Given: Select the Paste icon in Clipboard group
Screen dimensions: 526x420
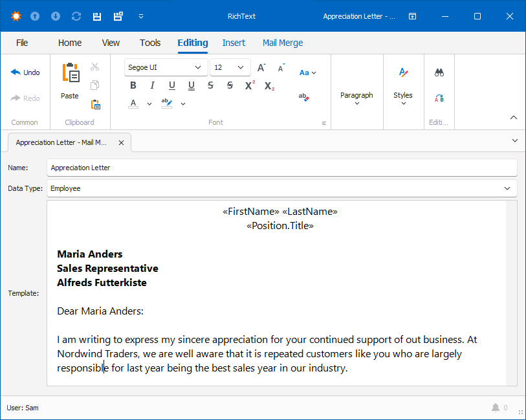Looking at the screenshot, I should 69,72.
